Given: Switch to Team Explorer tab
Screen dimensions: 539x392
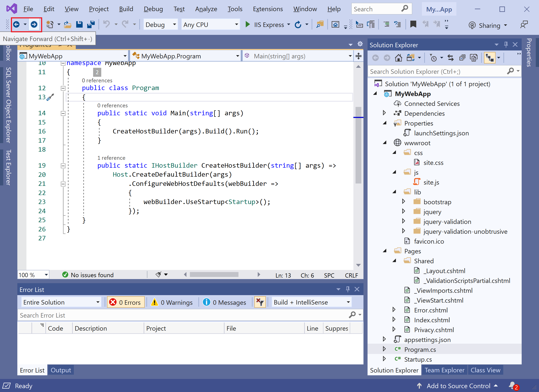Looking at the screenshot, I should tap(444, 370).
